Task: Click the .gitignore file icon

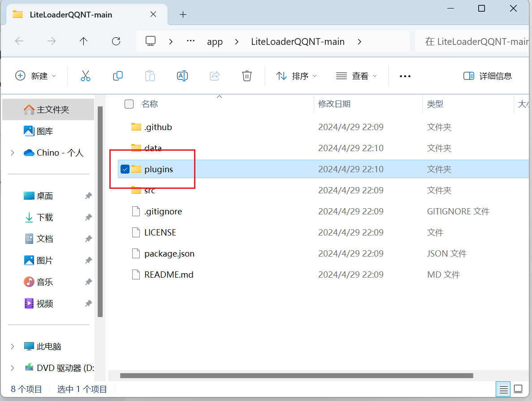Action: [x=136, y=211]
